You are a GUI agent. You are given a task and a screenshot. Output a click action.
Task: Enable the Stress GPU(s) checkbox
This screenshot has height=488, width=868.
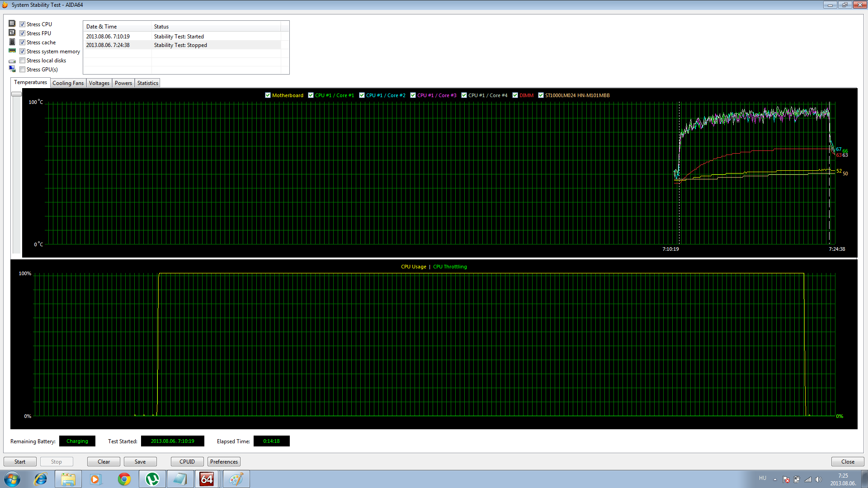(x=22, y=70)
